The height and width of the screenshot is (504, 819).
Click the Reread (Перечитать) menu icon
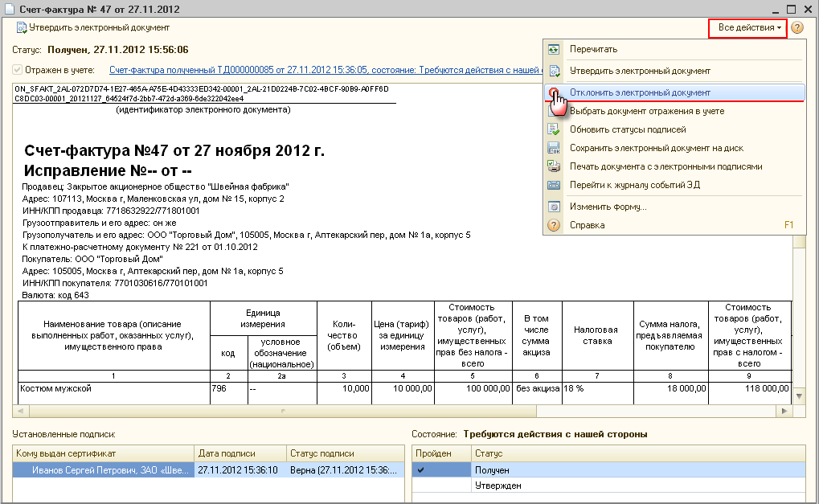(x=554, y=50)
